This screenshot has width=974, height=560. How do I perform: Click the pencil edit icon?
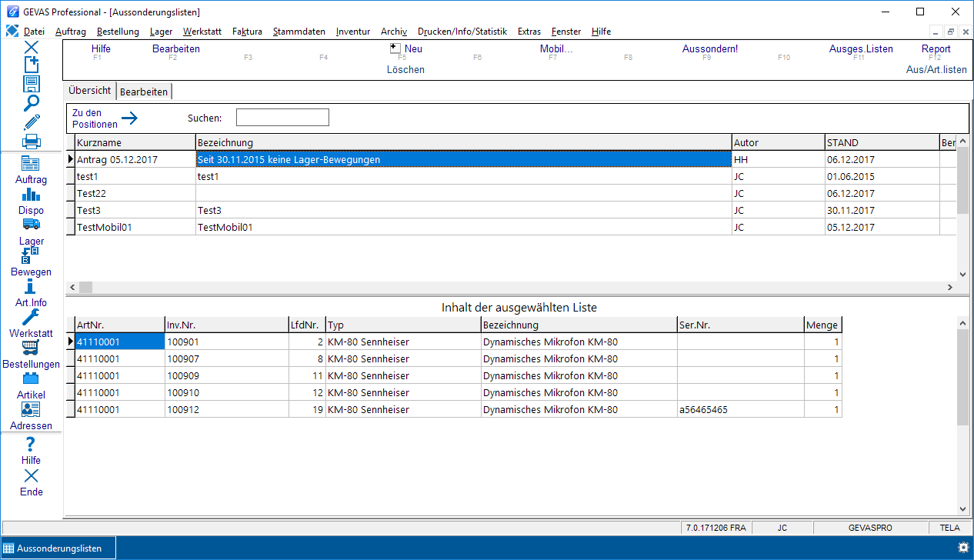[32, 122]
